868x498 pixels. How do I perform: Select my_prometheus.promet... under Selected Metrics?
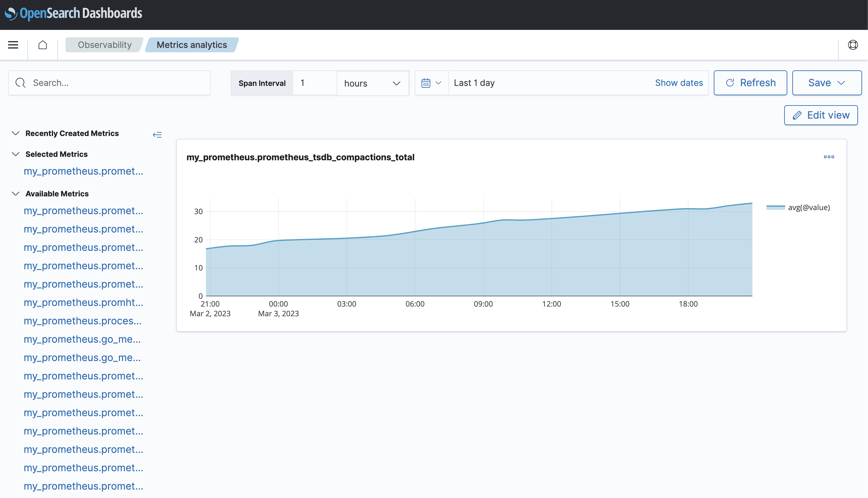pyautogui.click(x=83, y=171)
